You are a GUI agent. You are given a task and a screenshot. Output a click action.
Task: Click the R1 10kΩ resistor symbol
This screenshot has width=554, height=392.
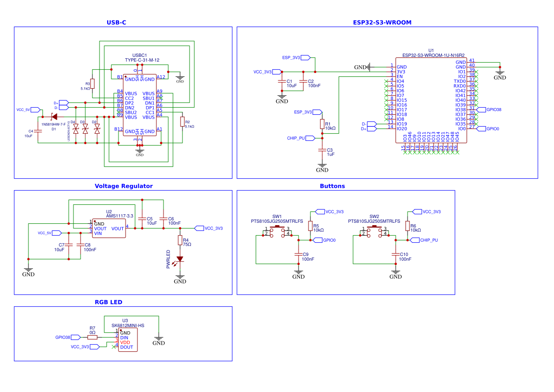click(322, 124)
